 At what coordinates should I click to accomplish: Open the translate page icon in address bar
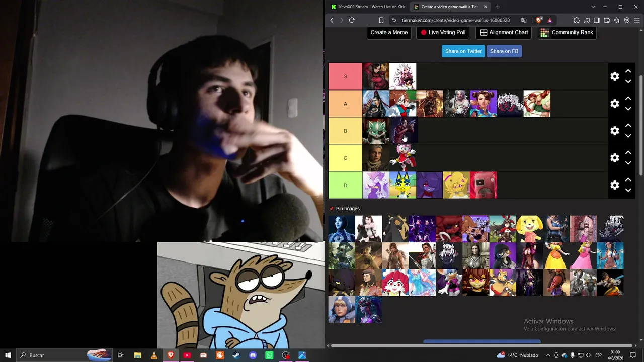[x=524, y=20]
